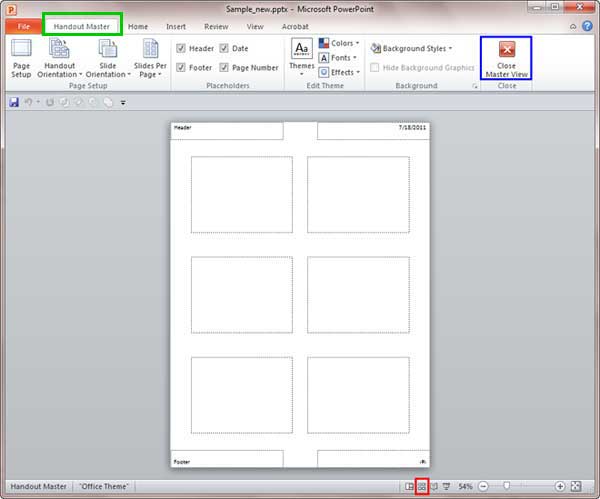
Task: Switch to the Insert tab
Action: point(176,26)
